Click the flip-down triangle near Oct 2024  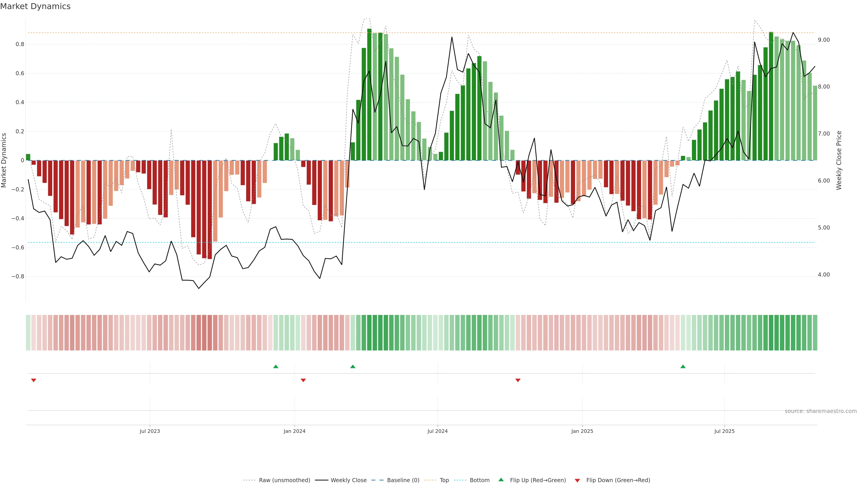518,380
